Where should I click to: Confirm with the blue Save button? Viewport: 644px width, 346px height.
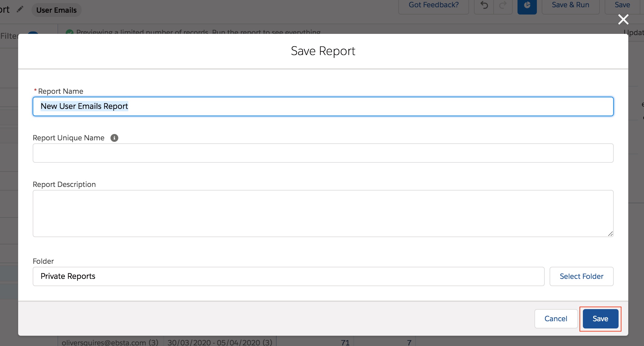pyautogui.click(x=600, y=318)
